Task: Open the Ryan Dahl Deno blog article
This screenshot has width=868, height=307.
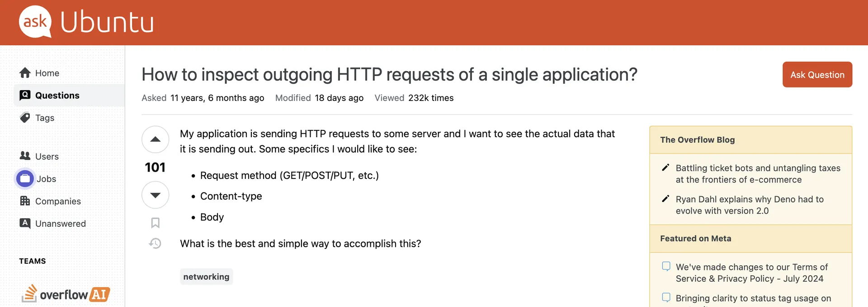Action: (750, 205)
